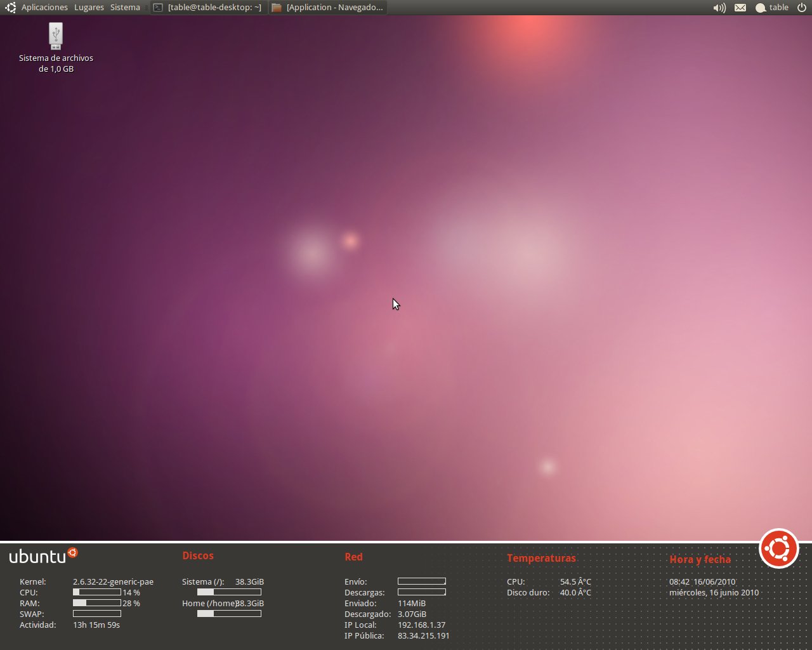Click the local IP 192.168.1.37
Viewport: 812px width, 650px height.
[x=422, y=625]
